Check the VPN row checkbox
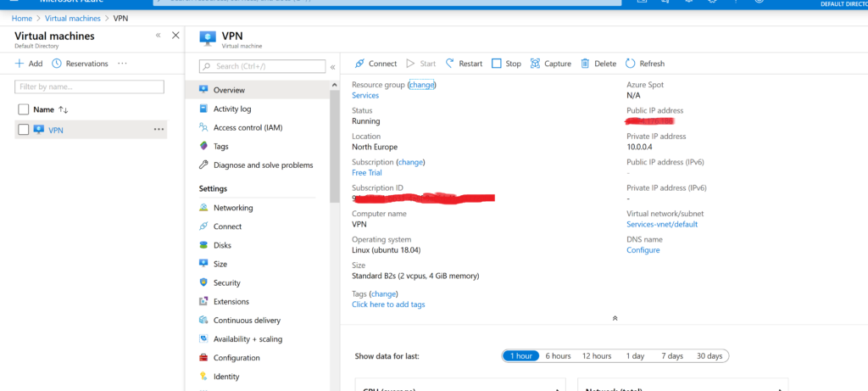This screenshot has width=868, height=391. [x=24, y=130]
